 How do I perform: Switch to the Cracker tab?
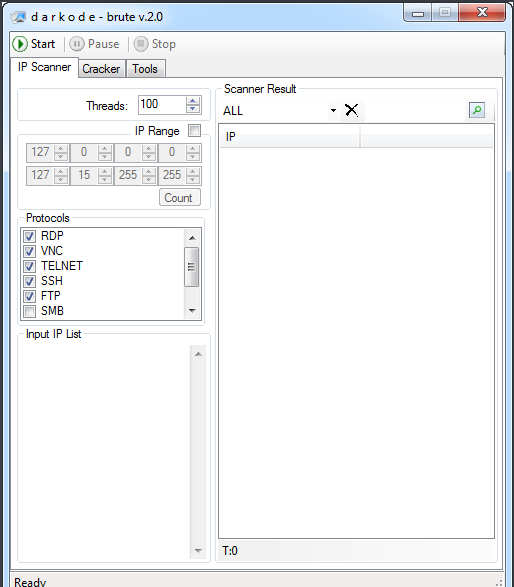[x=101, y=69]
